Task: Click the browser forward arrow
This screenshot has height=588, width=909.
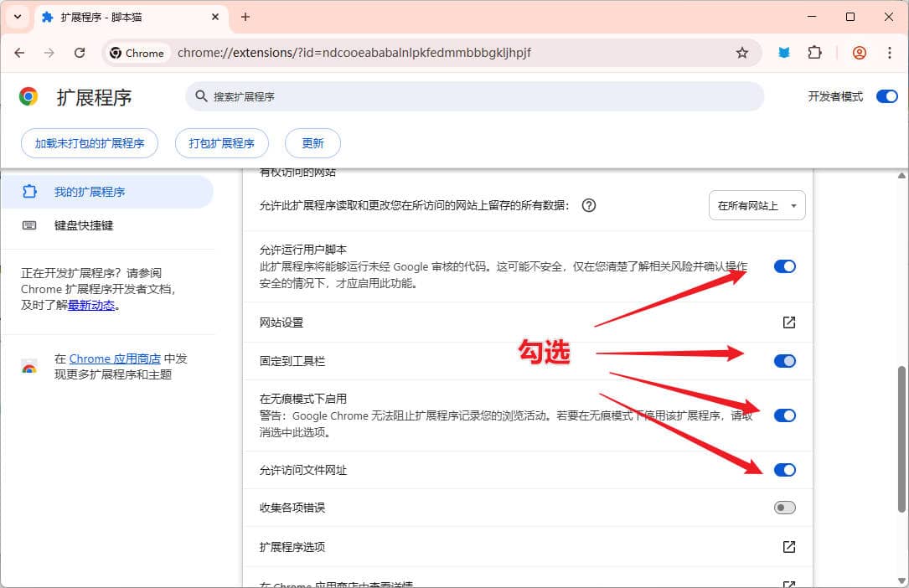Action: (x=49, y=53)
